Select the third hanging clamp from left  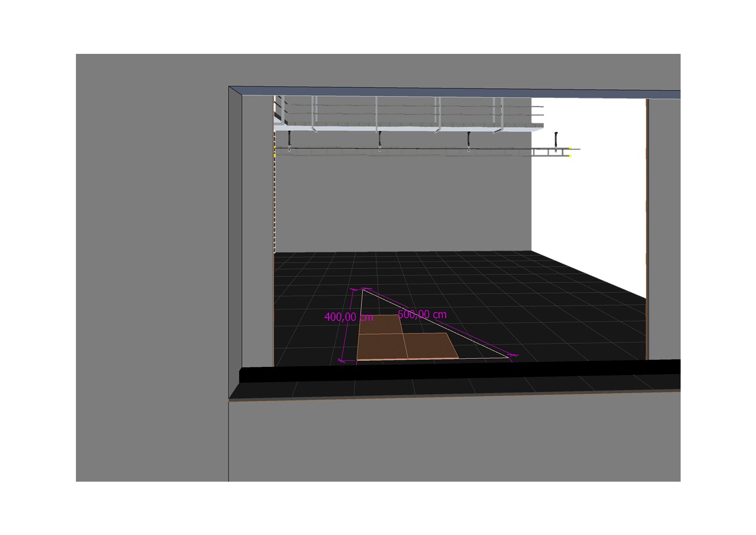click(468, 139)
